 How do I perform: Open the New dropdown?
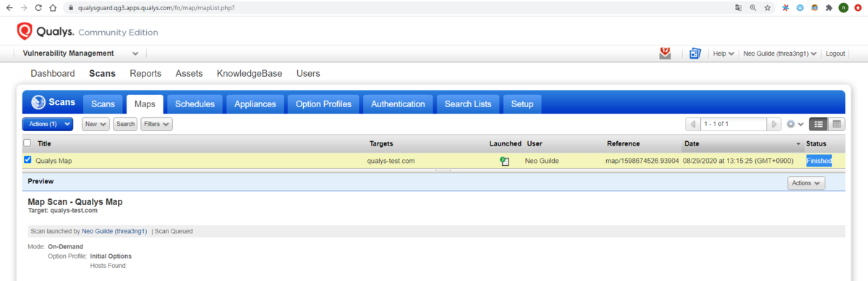95,124
